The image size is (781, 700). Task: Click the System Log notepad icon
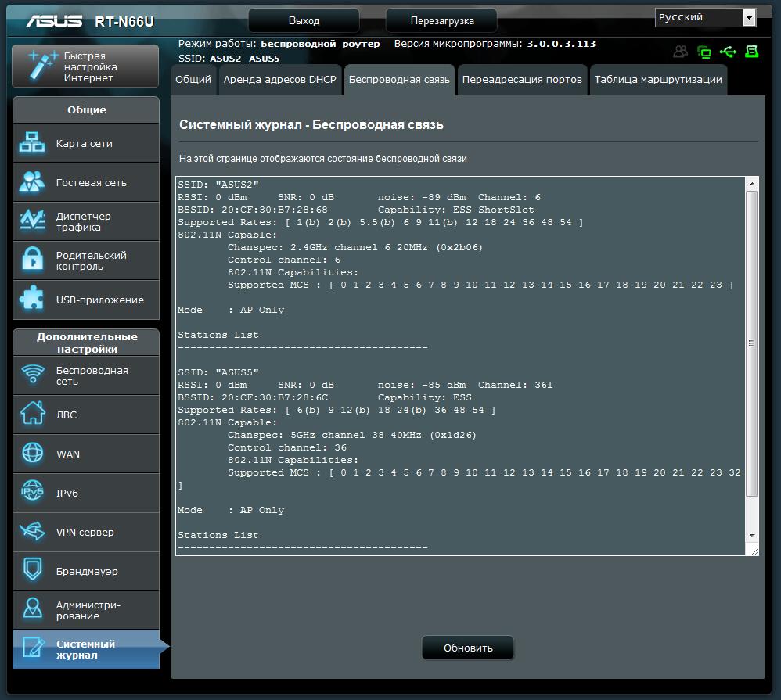point(34,648)
